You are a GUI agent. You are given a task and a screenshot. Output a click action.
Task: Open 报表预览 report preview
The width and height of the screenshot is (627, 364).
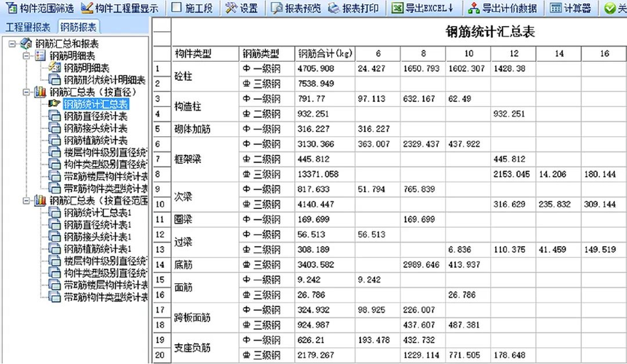click(x=296, y=7)
